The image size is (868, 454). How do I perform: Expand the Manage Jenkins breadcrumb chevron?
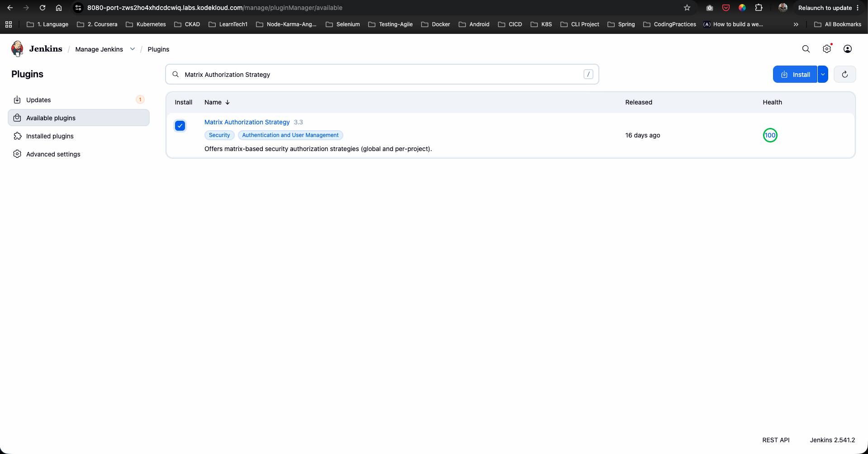point(133,49)
